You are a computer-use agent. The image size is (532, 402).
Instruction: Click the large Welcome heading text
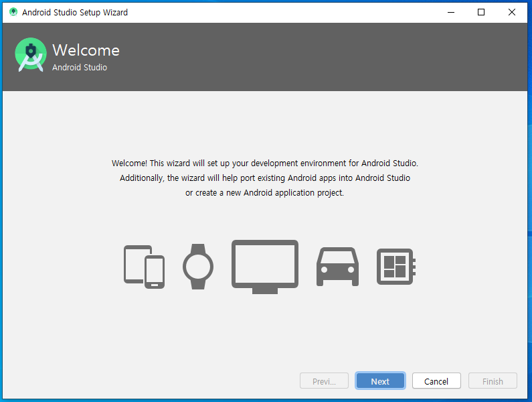[86, 50]
